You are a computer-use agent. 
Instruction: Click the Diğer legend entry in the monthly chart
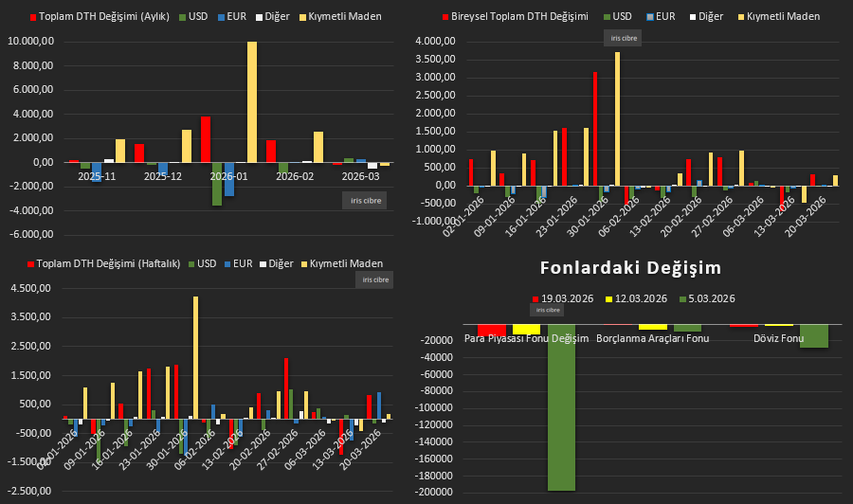pyautogui.click(x=273, y=17)
